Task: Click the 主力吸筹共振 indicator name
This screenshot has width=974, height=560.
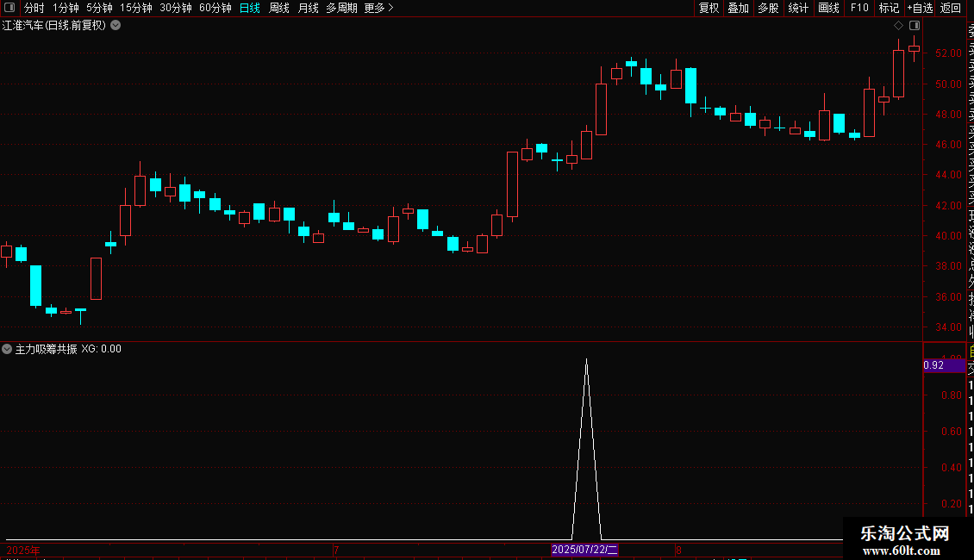Action: tap(46, 349)
